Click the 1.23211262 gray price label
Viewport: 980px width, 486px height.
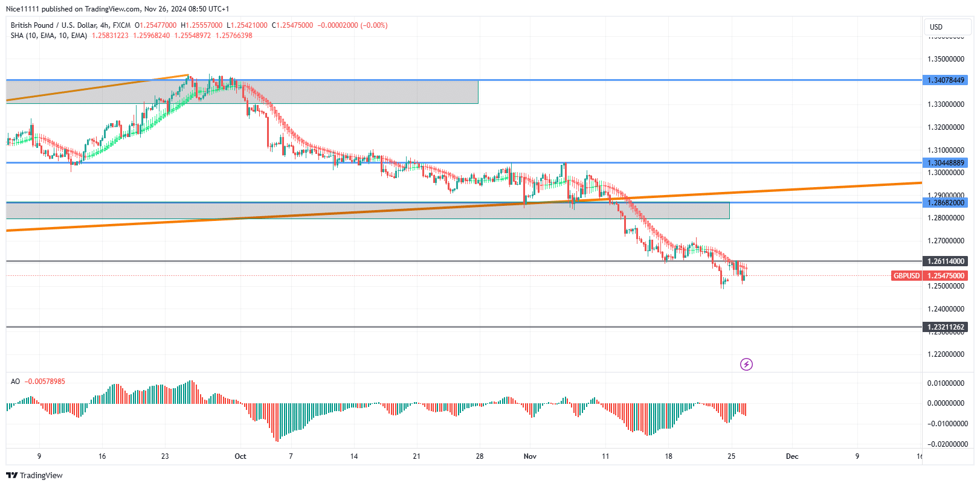pos(946,327)
